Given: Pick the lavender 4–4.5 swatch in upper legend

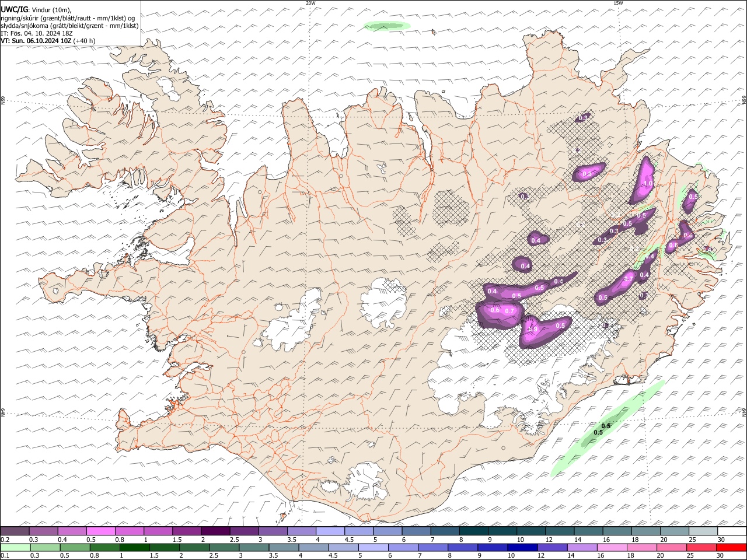Looking at the screenshot, I should pos(330,531).
